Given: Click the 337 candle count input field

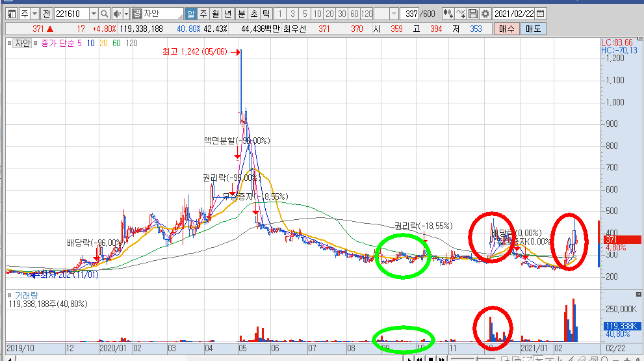Looking at the screenshot, I should coord(410,14).
